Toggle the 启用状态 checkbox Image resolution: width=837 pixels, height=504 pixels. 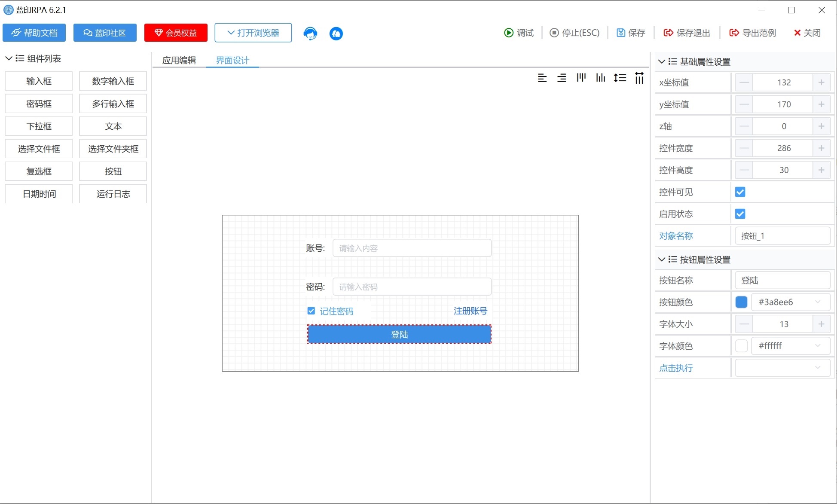pos(740,214)
